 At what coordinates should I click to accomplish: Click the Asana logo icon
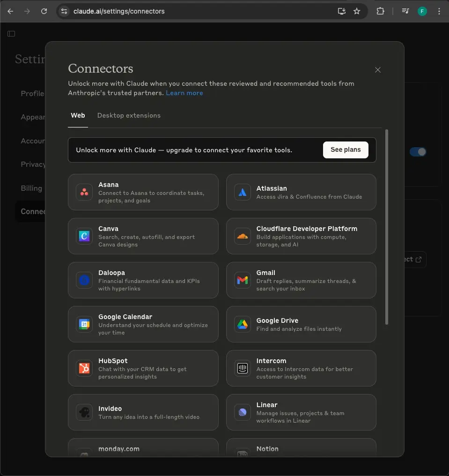[x=84, y=192]
